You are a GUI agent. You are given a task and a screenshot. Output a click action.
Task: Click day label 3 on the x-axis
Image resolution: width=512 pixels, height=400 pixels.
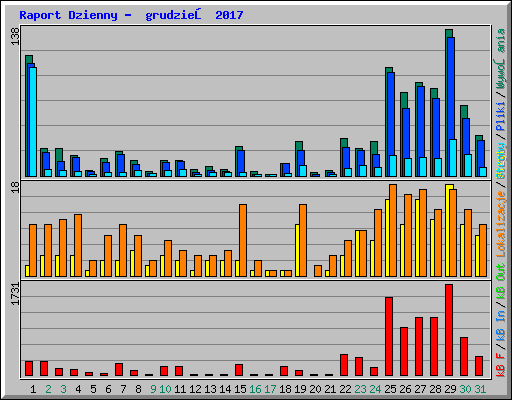(63, 389)
